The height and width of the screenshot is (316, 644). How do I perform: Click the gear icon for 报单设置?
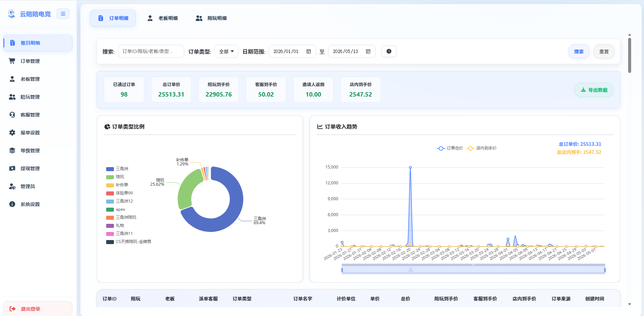(12, 132)
